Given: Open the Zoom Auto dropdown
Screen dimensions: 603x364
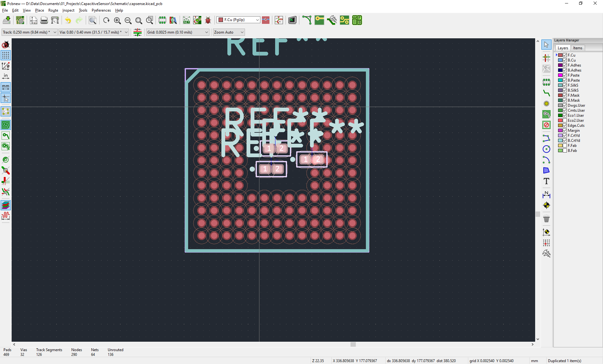Looking at the screenshot, I should pos(229,32).
